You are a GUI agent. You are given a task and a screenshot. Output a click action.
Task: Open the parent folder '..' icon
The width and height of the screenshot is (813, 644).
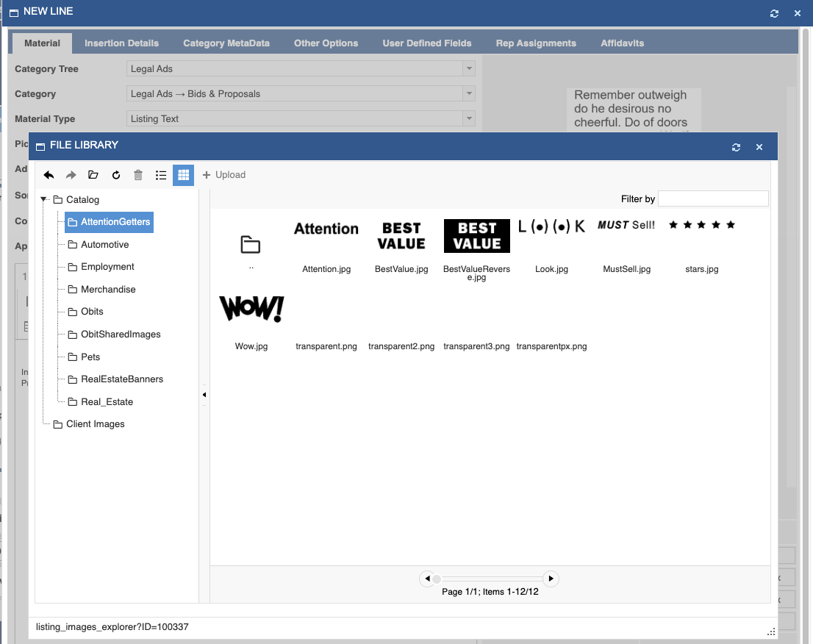pyautogui.click(x=251, y=246)
